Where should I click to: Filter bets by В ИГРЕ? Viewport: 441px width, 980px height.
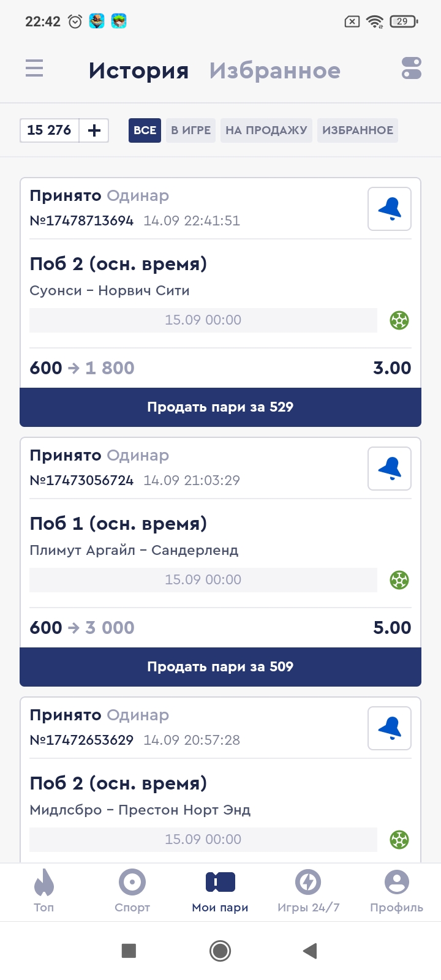pos(190,130)
